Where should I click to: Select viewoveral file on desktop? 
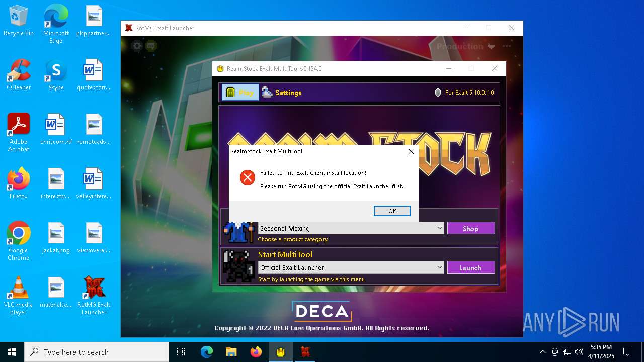94,238
